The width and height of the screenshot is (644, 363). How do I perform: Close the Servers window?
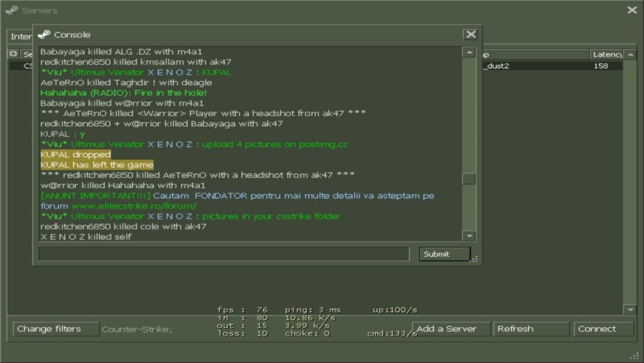[632, 10]
